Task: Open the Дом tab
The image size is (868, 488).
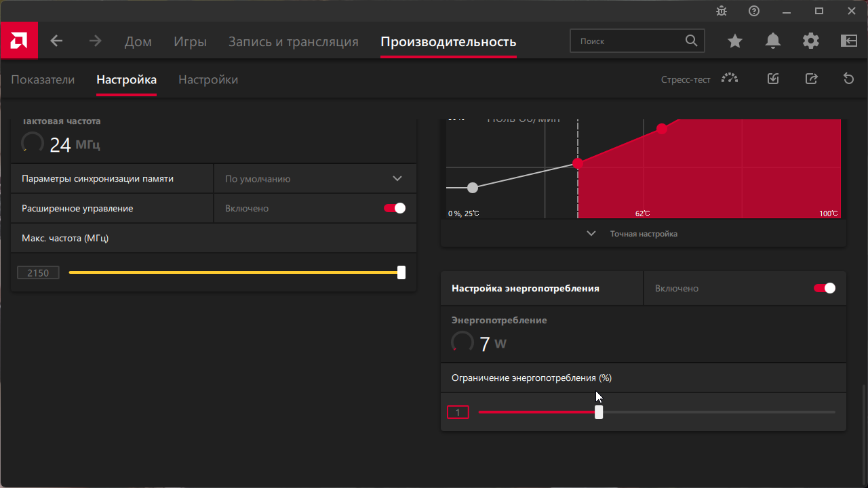Action: [138, 41]
